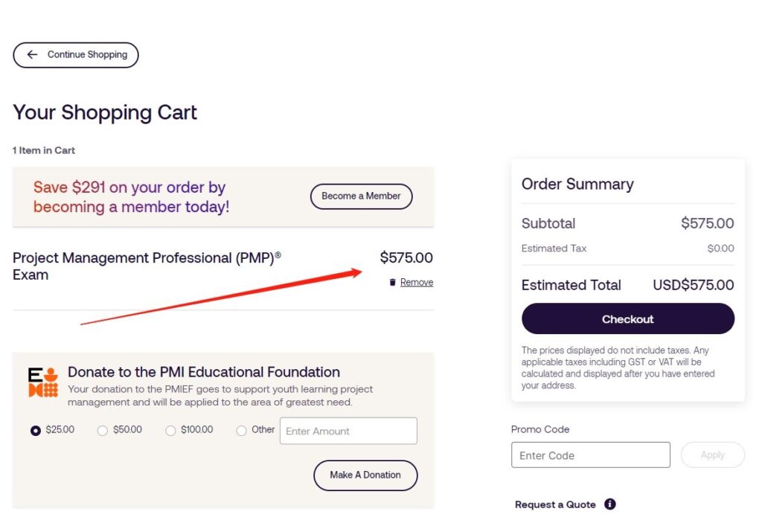Click the Save $291 membership banner text
This screenshot has width=762, height=532.
(131, 196)
